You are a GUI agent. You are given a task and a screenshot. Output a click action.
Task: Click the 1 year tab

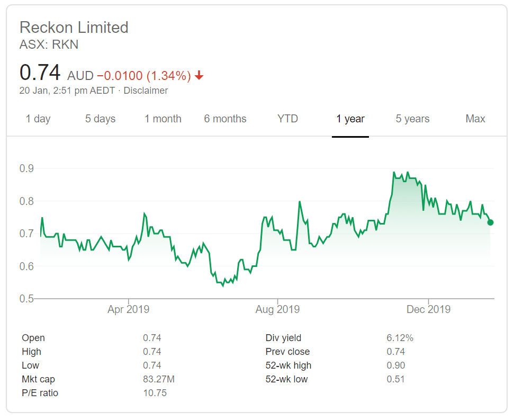350,119
